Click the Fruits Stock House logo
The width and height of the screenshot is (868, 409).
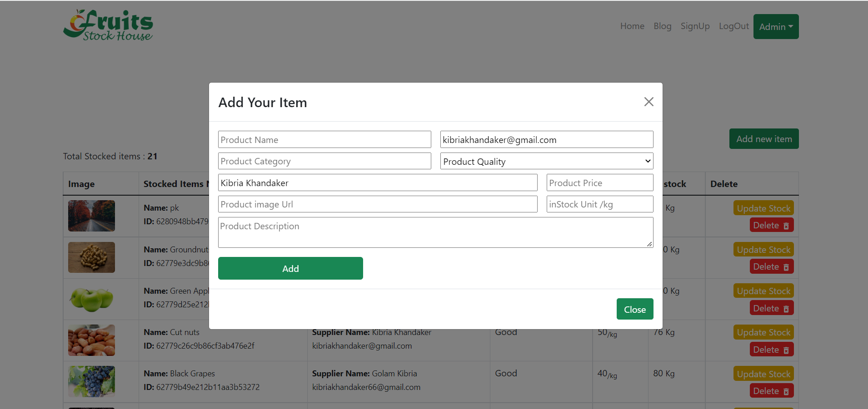click(x=108, y=25)
